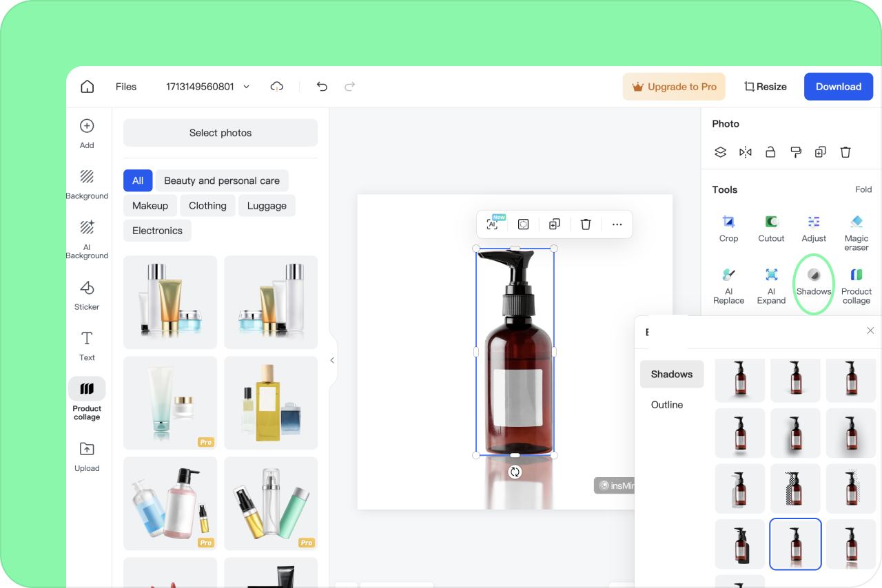The height and width of the screenshot is (588, 882).
Task: Open Product collage in the Tools panel
Action: pos(857,286)
